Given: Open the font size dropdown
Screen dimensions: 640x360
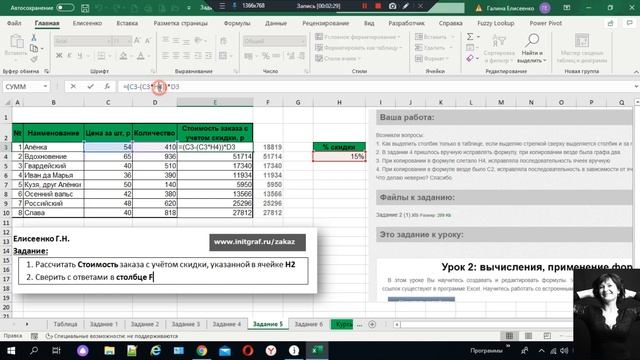Looking at the screenshot, I should point(129,41).
